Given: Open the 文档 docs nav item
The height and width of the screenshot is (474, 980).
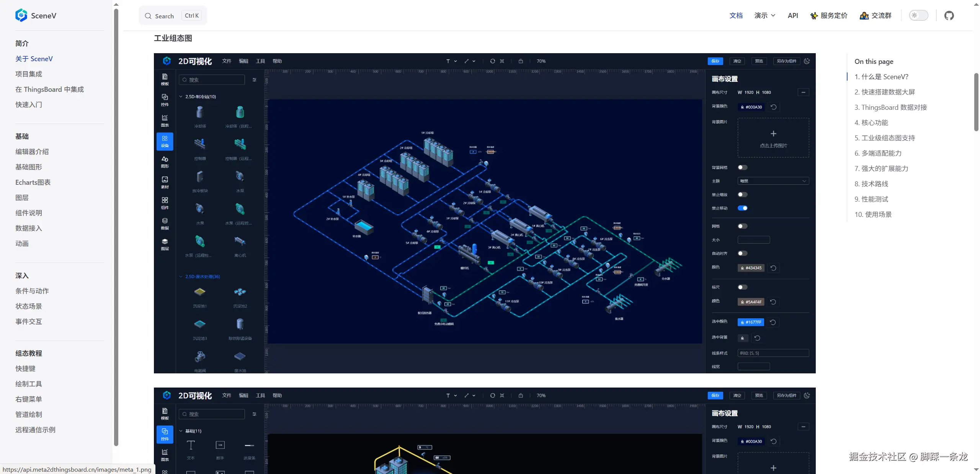Looking at the screenshot, I should pyautogui.click(x=736, y=16).
